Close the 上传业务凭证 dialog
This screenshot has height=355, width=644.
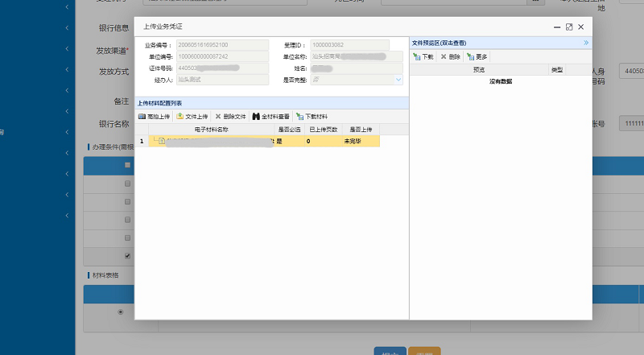(580, 27)
